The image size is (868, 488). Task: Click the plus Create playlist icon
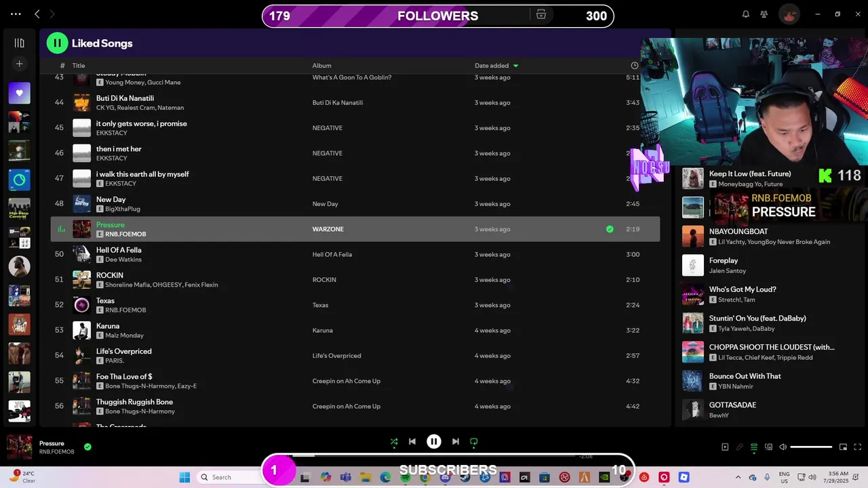(x=19, y=64)
